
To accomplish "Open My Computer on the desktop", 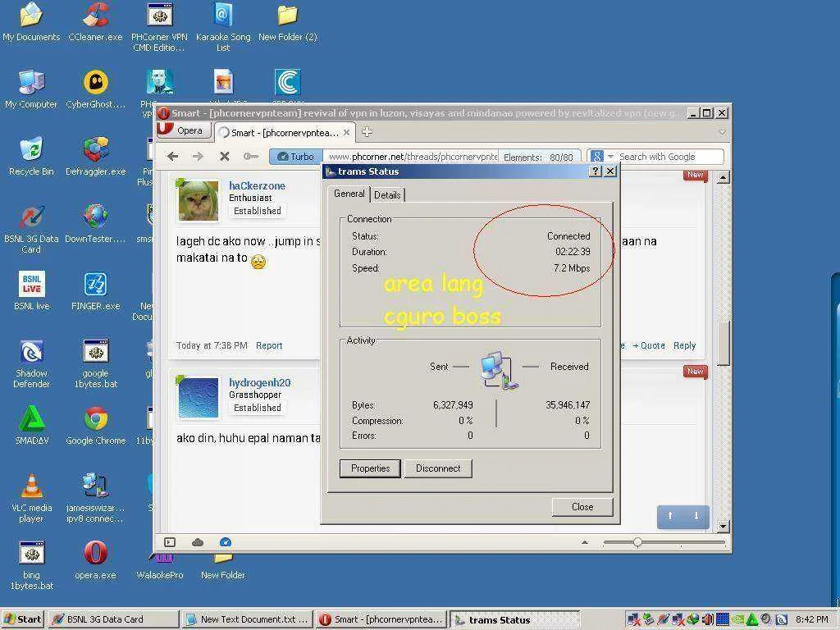I will tap(31, 89).
